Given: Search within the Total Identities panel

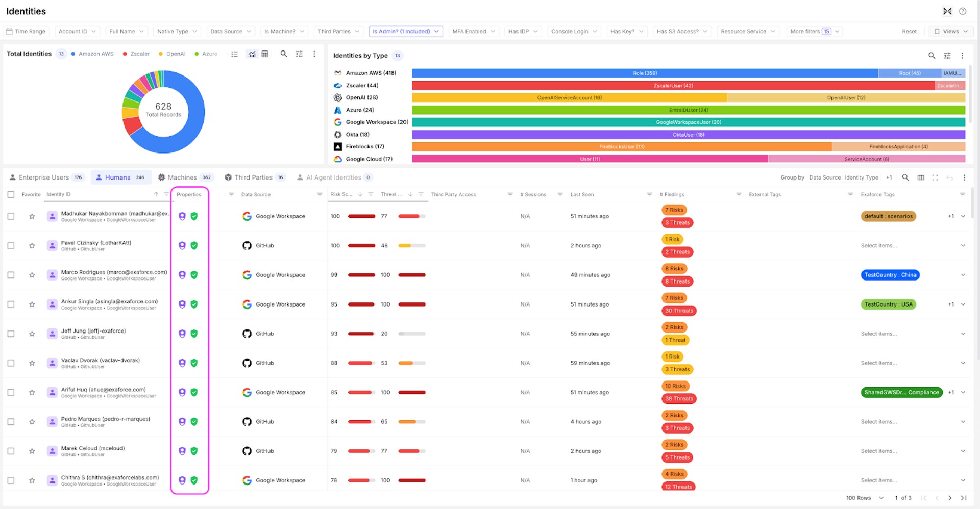Looking at the screenshot, I should point(284,54).
